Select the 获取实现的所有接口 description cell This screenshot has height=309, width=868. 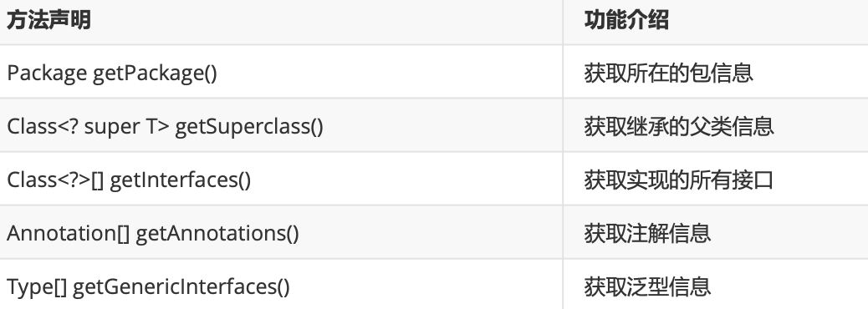(x=716, y=179)
